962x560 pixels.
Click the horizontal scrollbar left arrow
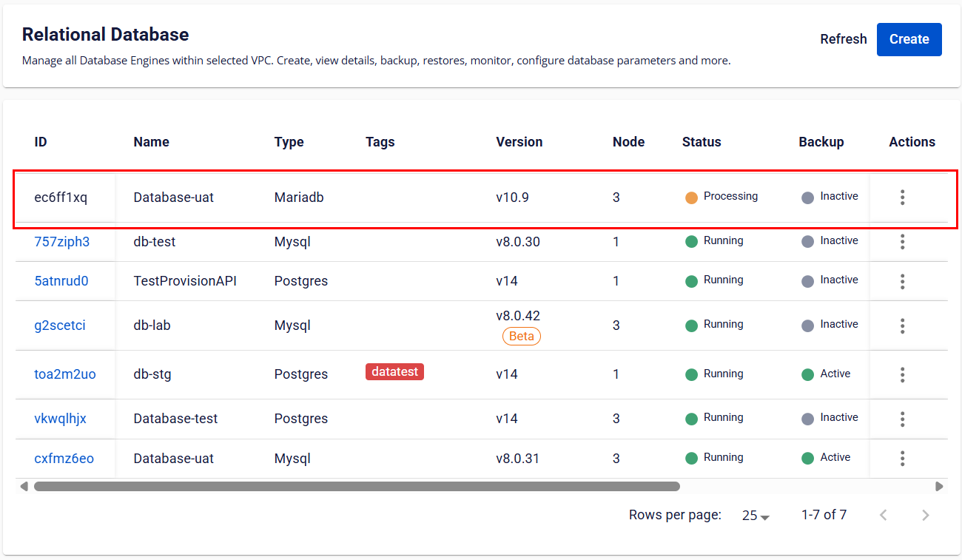24,487
